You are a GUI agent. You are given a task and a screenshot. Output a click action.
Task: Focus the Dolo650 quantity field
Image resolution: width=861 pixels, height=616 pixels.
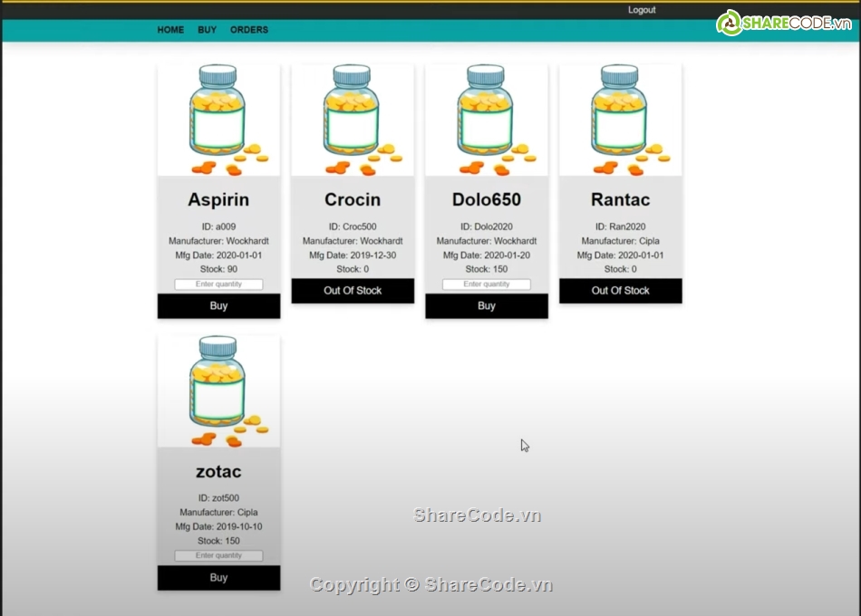pos(487,284)
